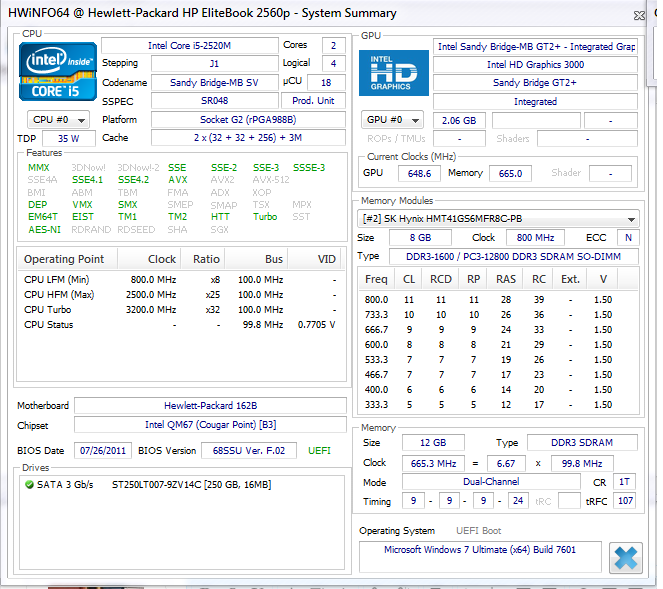This screenshot has height=589, width=663.
Task: Click the Hewlett-Packard 162B motherboard field
Action: (x=210, y=406)
